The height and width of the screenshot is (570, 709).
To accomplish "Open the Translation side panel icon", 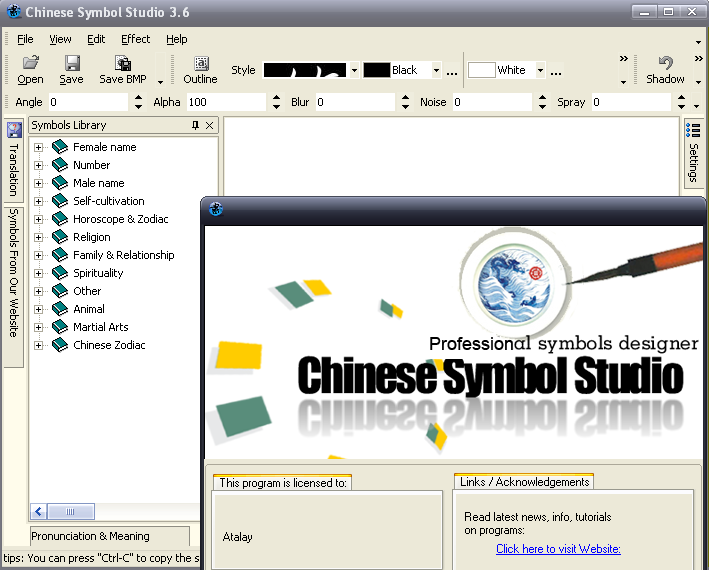I will tap(14, 130).
